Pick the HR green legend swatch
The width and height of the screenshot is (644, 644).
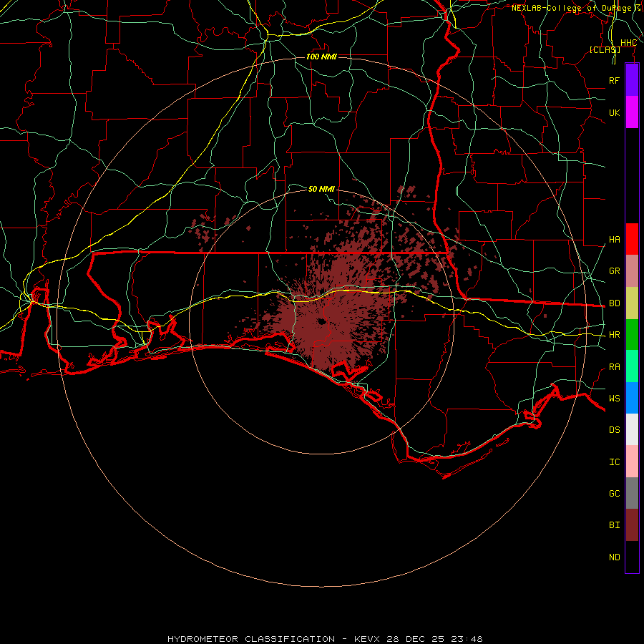(632, 335)
